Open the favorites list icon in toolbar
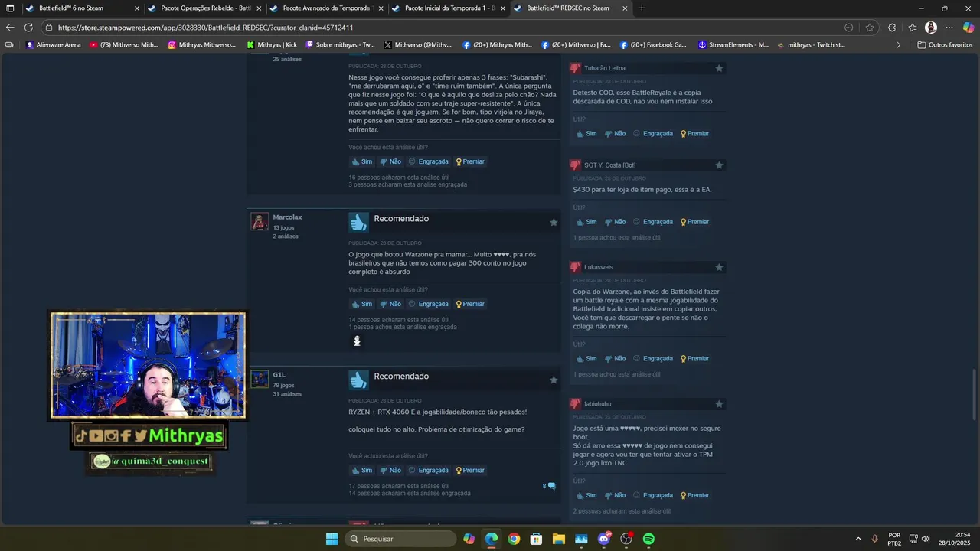The image size is (980, 551). (x=913, y=28)
